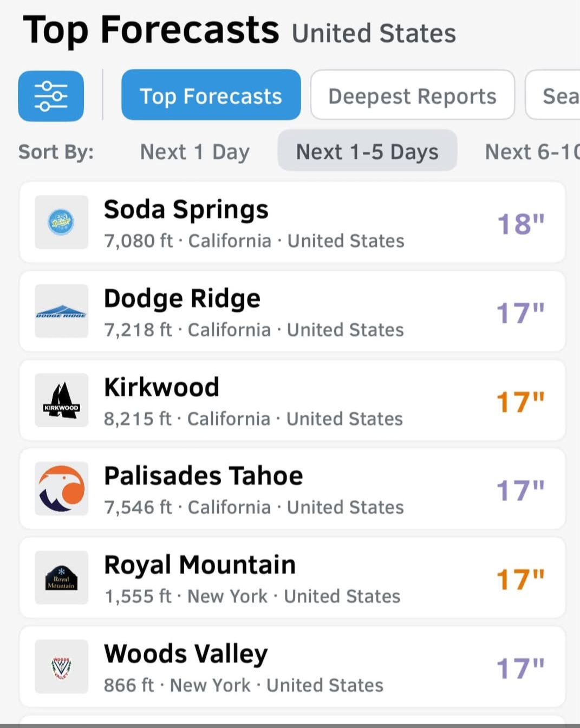The height and width of the screenshot is (728, 580).
Task: Tap Soda Springs 18" snowfall amount
Action: [520, 224]
